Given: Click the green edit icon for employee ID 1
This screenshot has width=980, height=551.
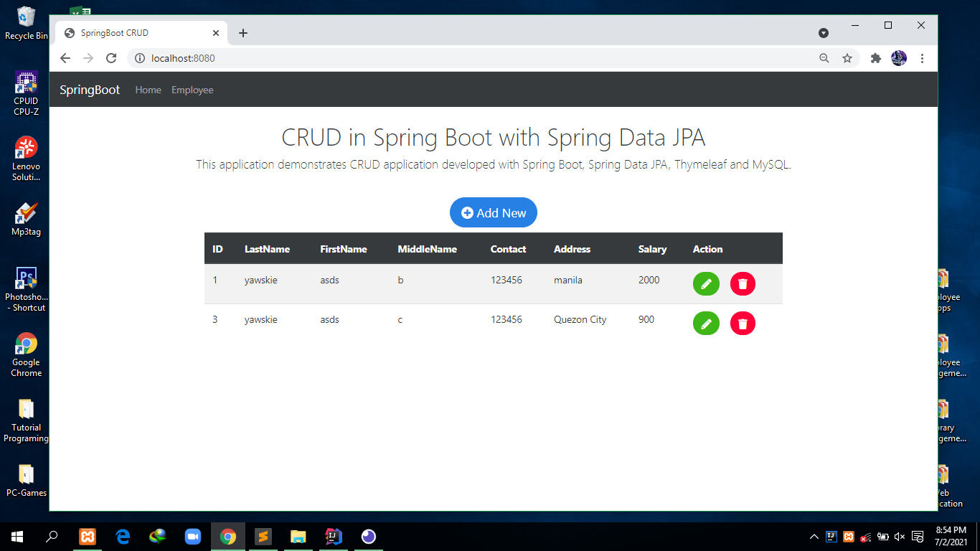Looking at the screenshot, I should point(706,283).
